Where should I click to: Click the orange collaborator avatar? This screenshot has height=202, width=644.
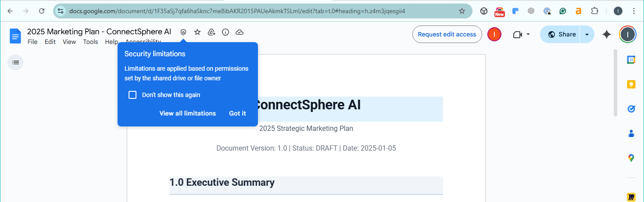(x=494, y=34)
